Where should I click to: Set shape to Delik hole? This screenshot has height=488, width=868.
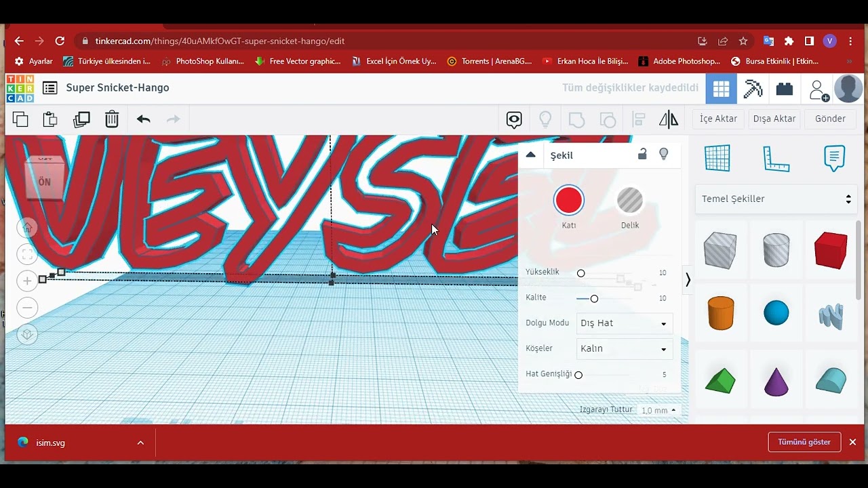(630, 201)
